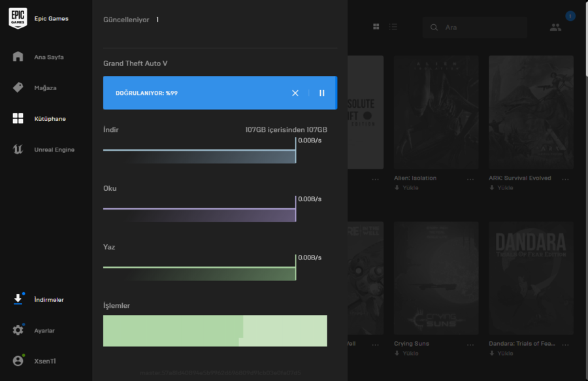Click the Epic Games brand label
The height and width of the screenshot is (381, 588).
tap(52, 18)
